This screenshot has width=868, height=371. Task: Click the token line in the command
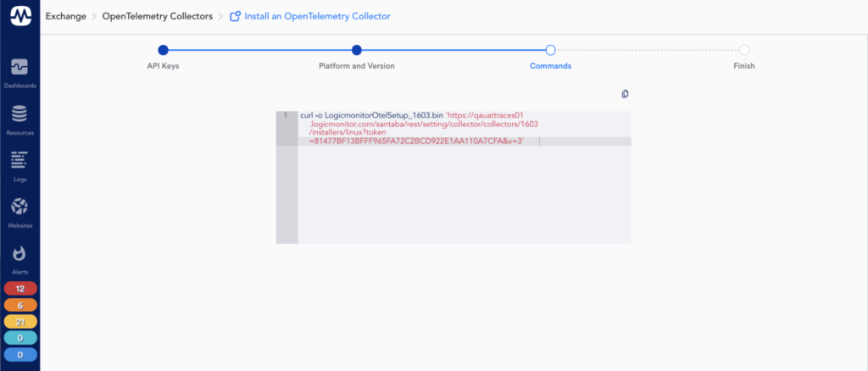(x=416, y=141)
